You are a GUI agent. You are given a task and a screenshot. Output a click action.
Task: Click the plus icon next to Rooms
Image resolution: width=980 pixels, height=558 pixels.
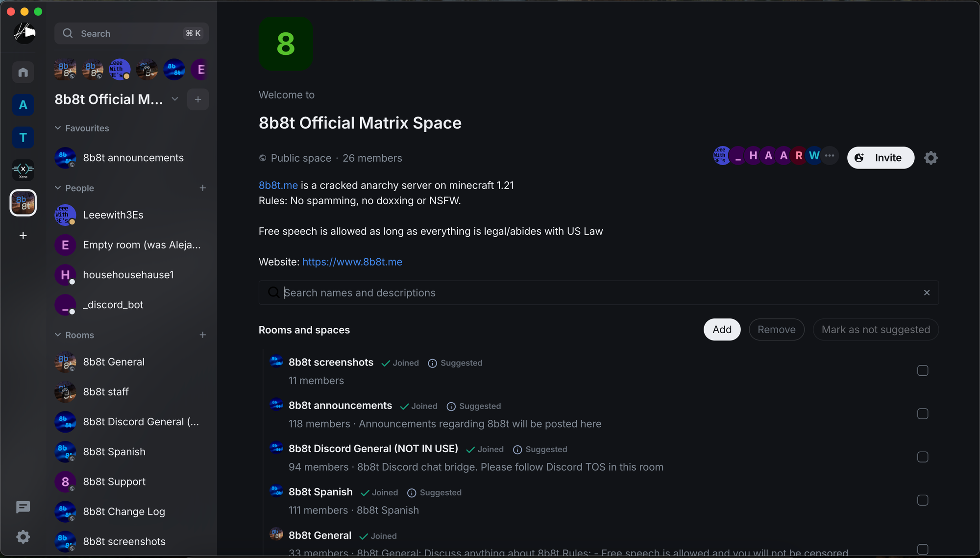[x=203, y=335]
